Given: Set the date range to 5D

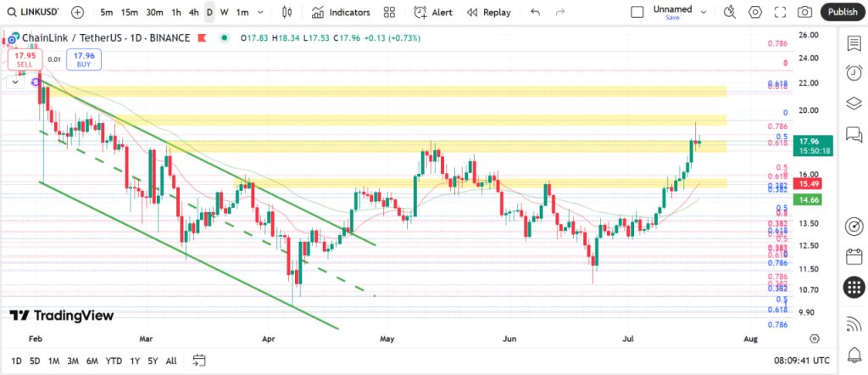Looking at the screenshot, I should [35, 361].
